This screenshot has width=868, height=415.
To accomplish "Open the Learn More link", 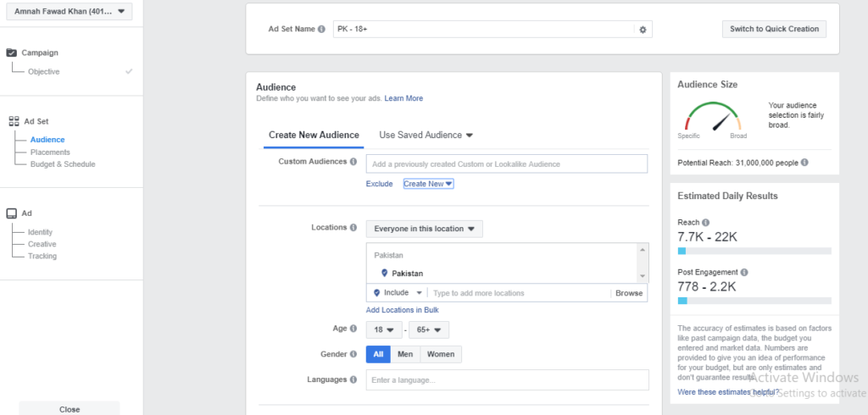I will (403, 98).
